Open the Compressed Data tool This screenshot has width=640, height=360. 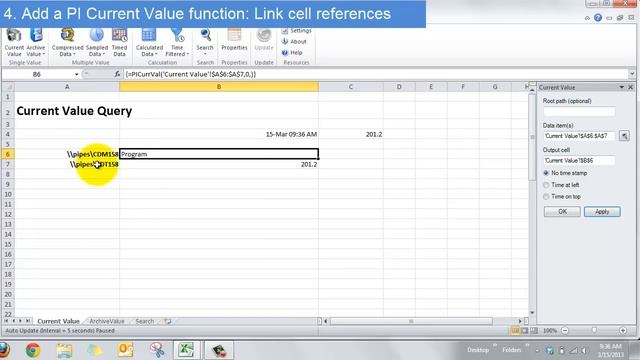coord(67,43)
